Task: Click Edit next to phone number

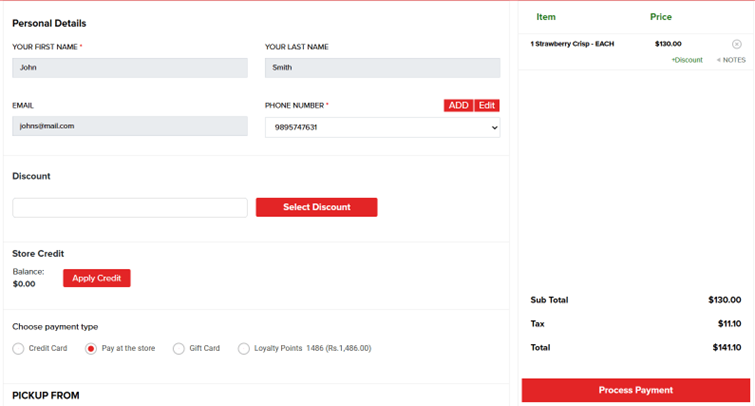Action: point(486,105)
